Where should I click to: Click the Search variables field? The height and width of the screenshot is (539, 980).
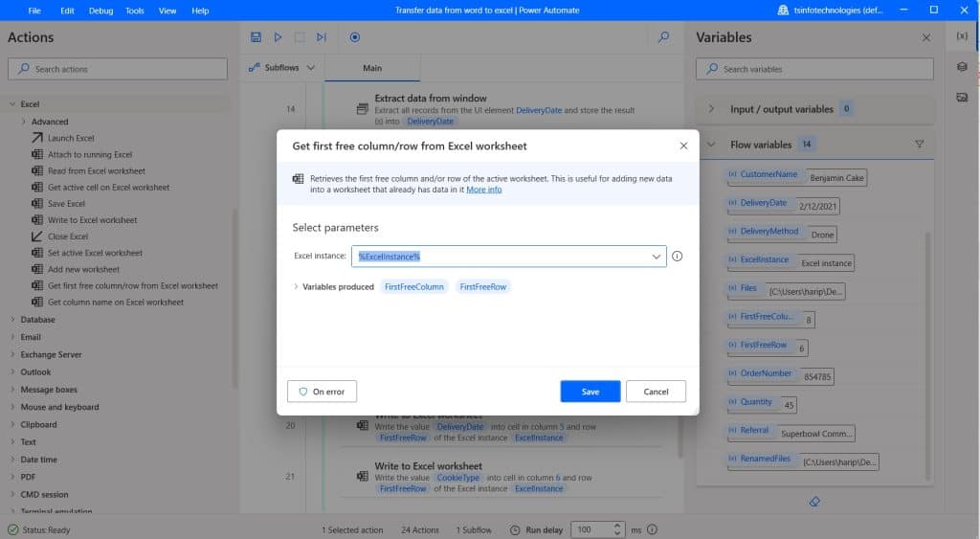[x=814, y=69]
